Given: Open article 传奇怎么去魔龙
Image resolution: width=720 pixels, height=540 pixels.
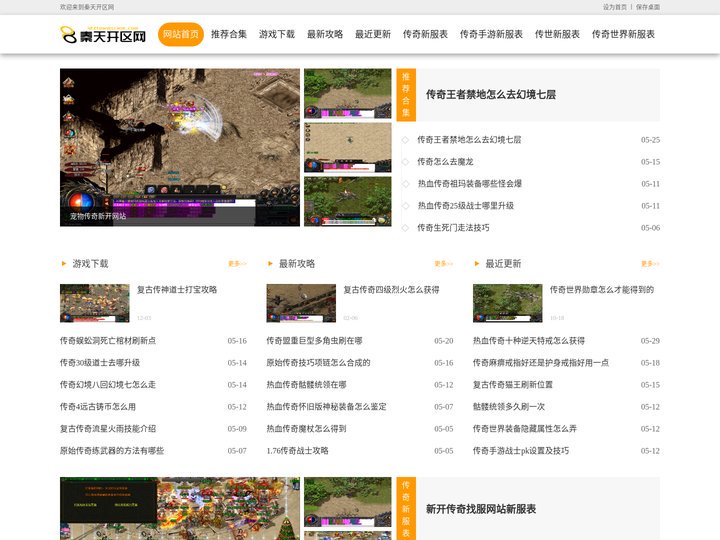Looking at the screenshot, I should point(445,162).
